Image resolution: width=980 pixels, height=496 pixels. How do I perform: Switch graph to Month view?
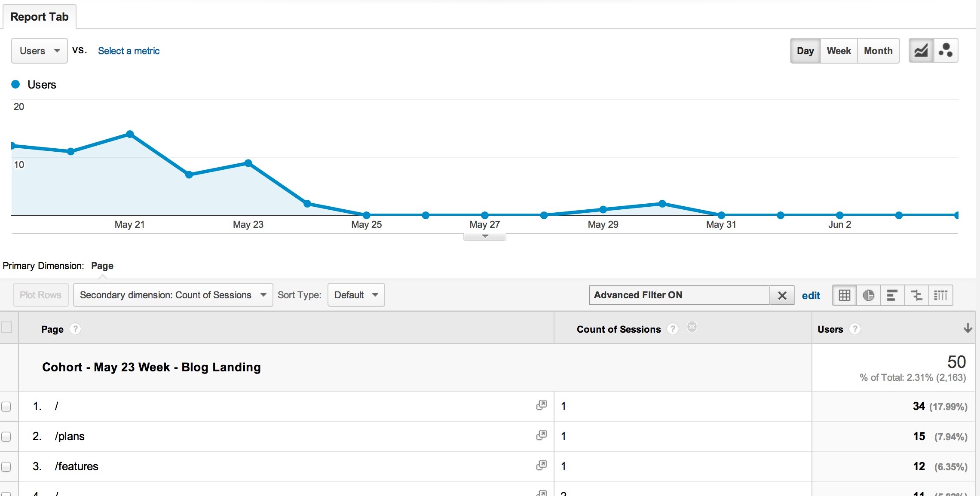click(878, 51)
